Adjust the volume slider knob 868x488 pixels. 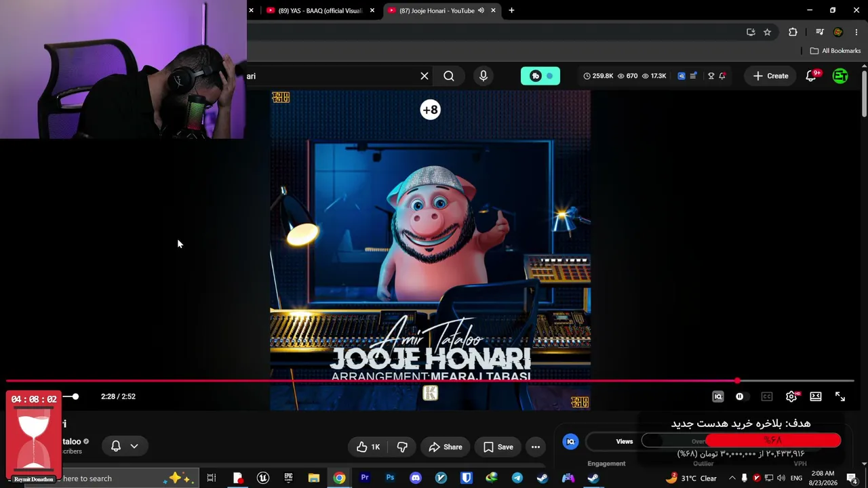point(75,396)
